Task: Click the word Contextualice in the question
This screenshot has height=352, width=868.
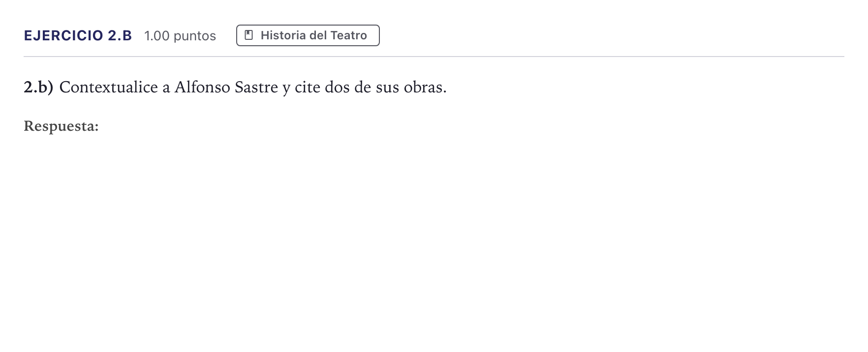Action: coord(109,87)
